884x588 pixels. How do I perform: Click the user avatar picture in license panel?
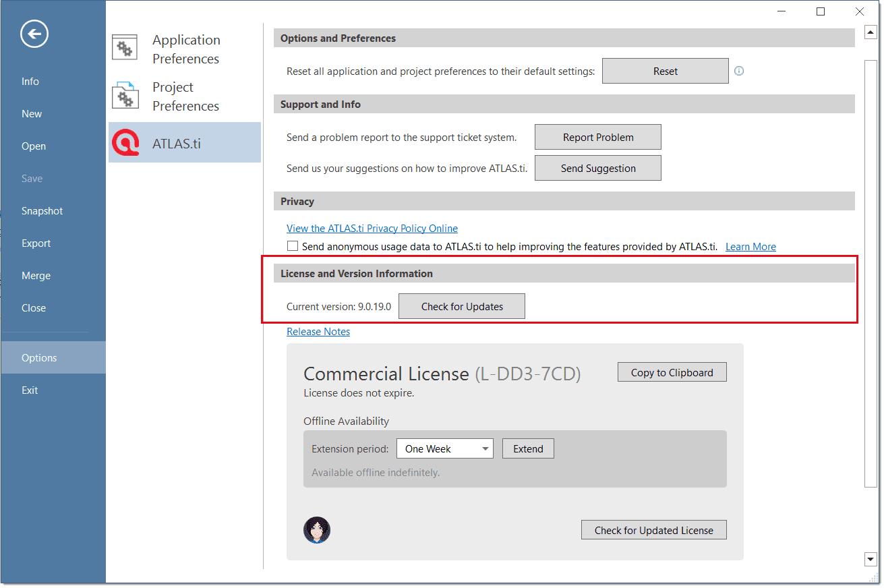317,530
